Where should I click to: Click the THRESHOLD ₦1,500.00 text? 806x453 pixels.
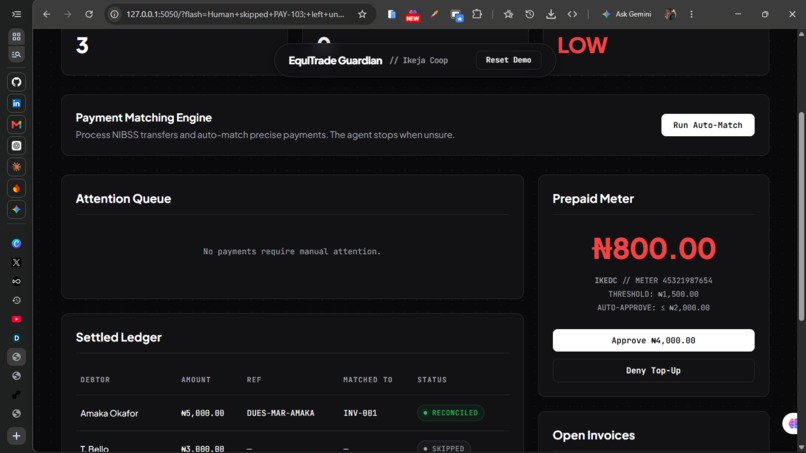coord(653,294)
